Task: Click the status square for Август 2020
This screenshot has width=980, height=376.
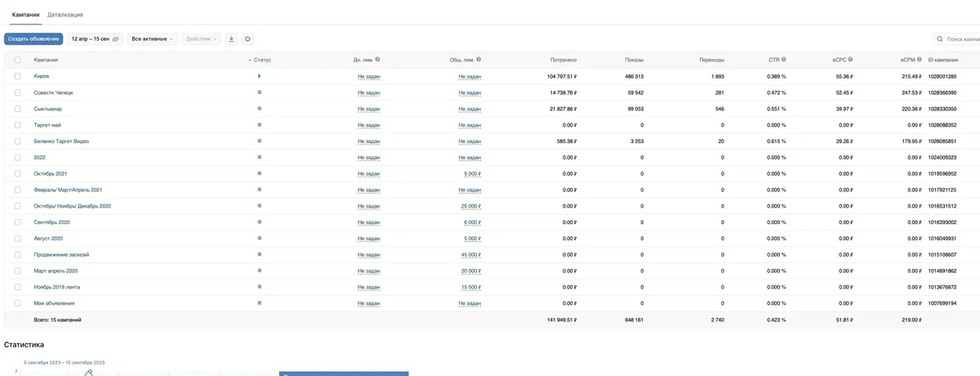Action: (x=259, y=238)
